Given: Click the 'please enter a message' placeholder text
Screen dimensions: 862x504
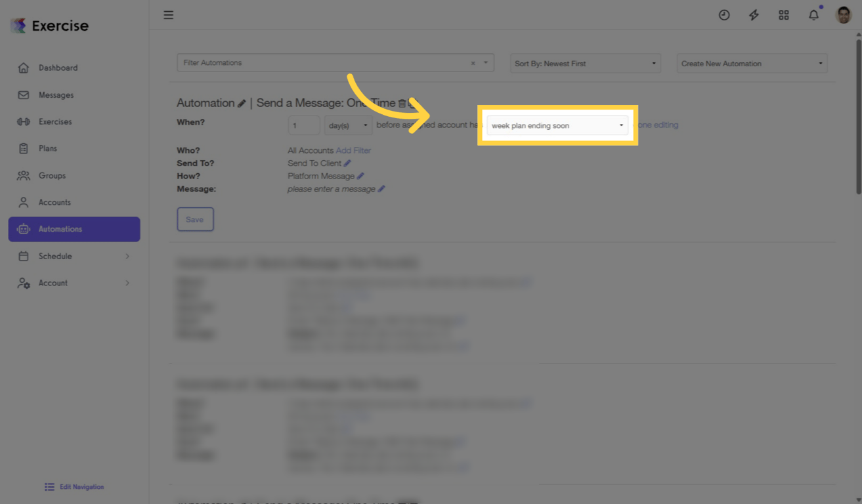Looking at the screenshot, I should 332,189.
